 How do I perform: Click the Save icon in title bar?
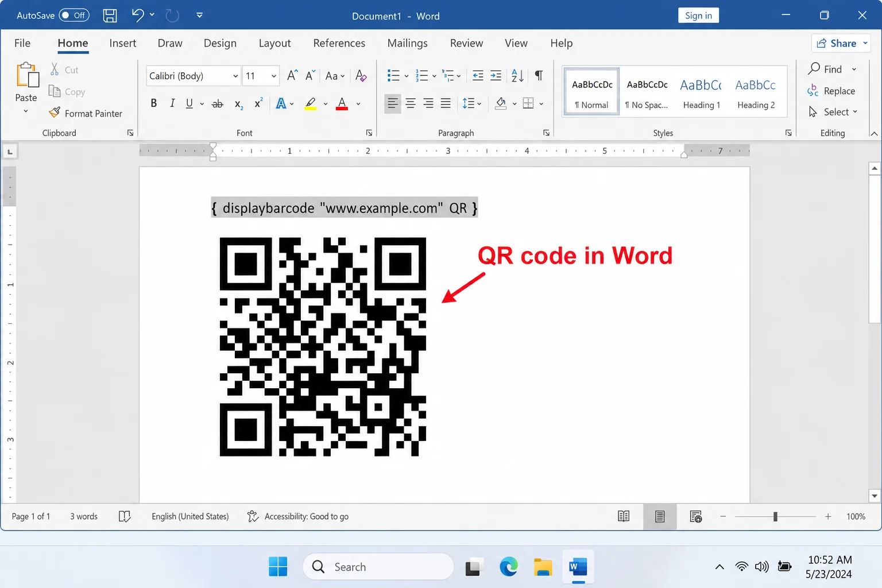tap(110, 16)
